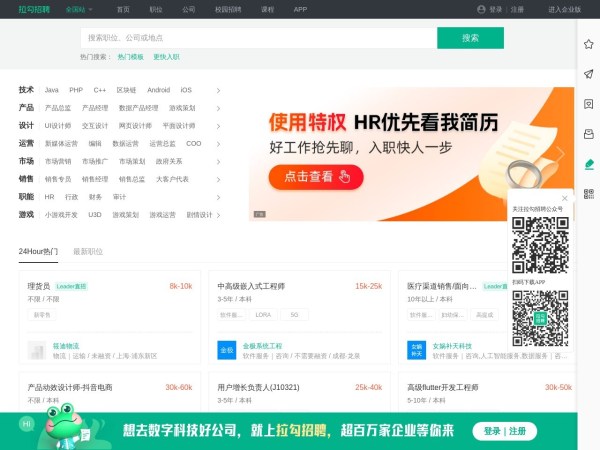
Task: Open the 全国站 city dropdown
Action: 79,9
